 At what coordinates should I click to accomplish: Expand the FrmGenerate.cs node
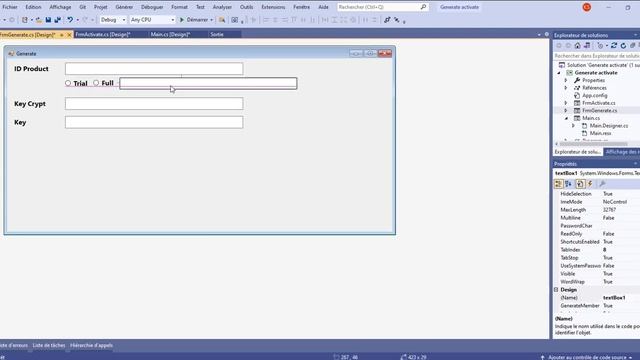566,111
